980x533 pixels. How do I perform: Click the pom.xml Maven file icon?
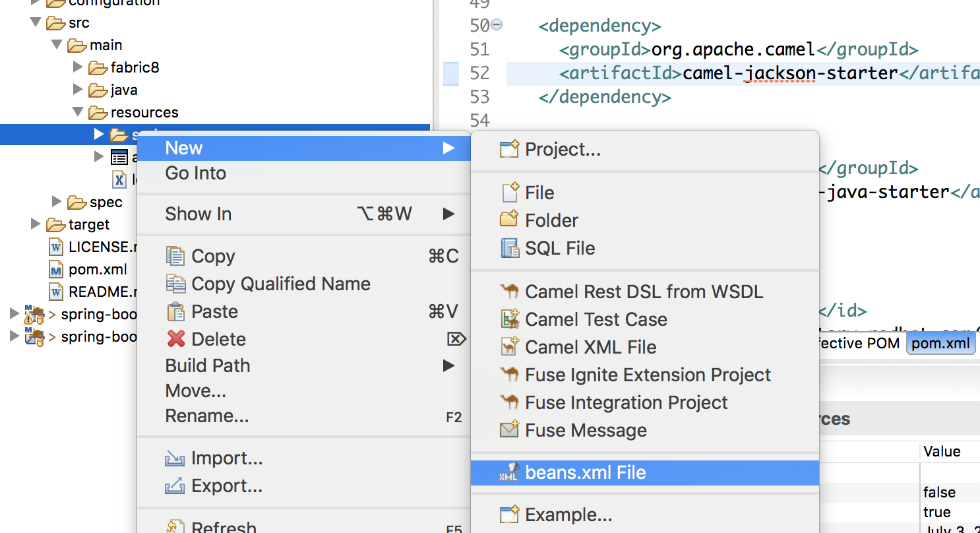[x=57, y=269]
